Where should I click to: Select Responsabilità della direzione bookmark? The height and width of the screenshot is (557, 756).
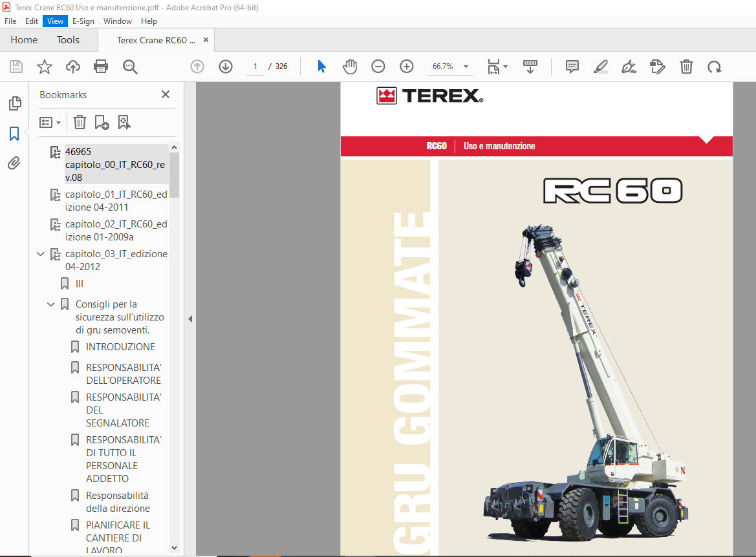[x=118, y=502]
